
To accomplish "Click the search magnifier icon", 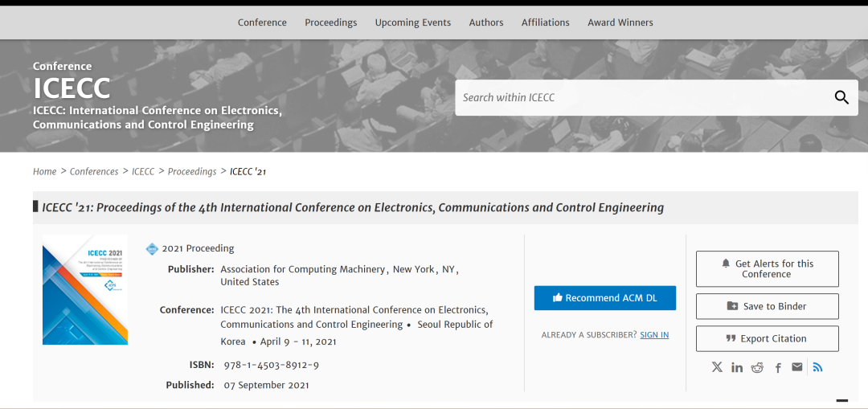I will pyautogui.click(x=841, y=97).
